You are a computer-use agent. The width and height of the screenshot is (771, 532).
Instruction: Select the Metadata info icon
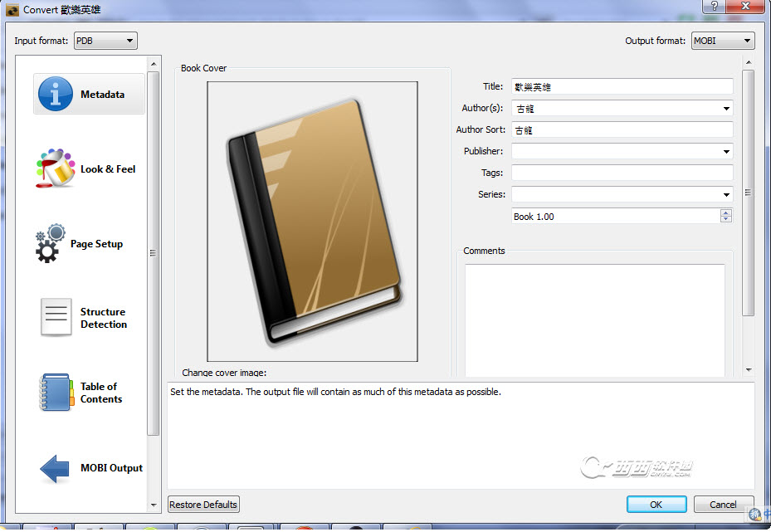click(x=56, y=94)
